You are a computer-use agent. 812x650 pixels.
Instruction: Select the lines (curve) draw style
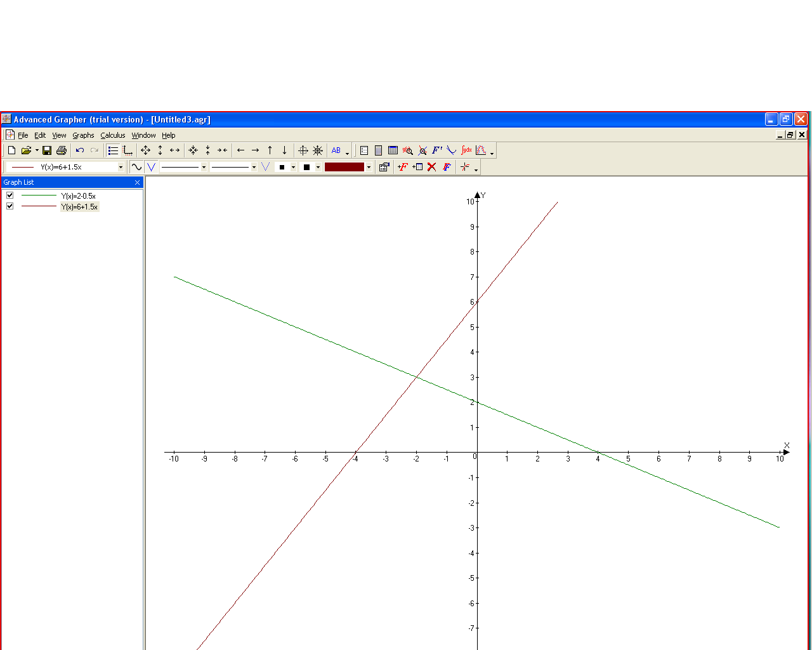click(136, 167)
